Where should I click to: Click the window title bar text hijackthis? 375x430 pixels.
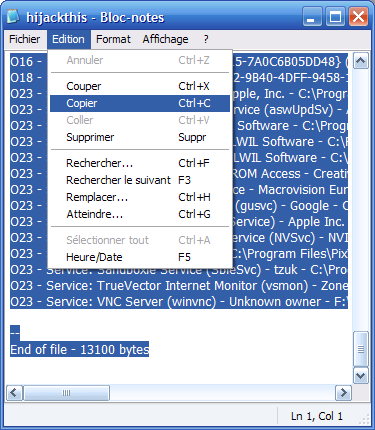point(57,17)
